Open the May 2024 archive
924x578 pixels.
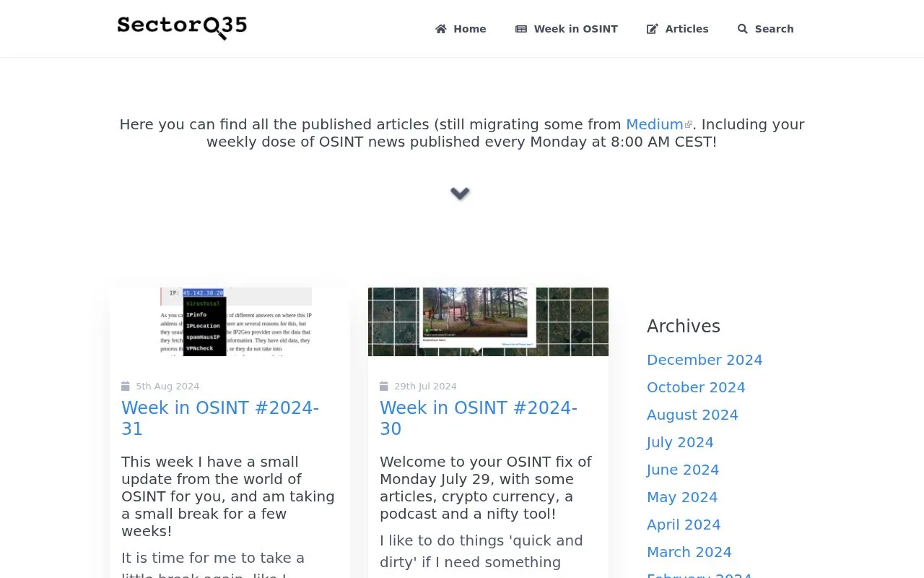point(682,497)
